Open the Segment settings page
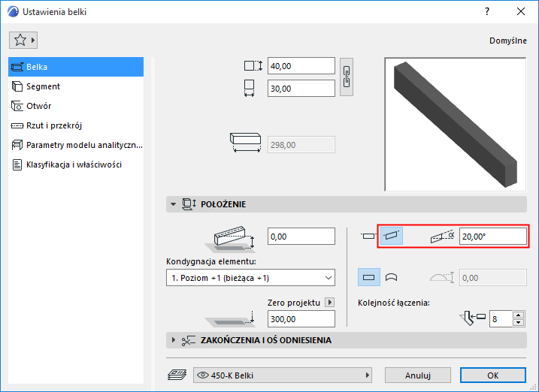This screenshot has width=539, height=392. pos(76,86)
